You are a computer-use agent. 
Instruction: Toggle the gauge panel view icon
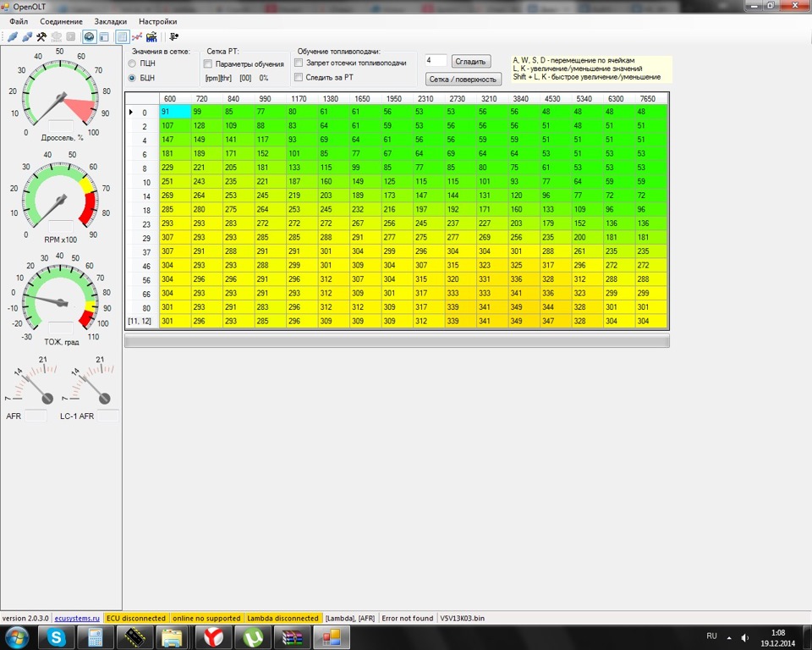89,37
